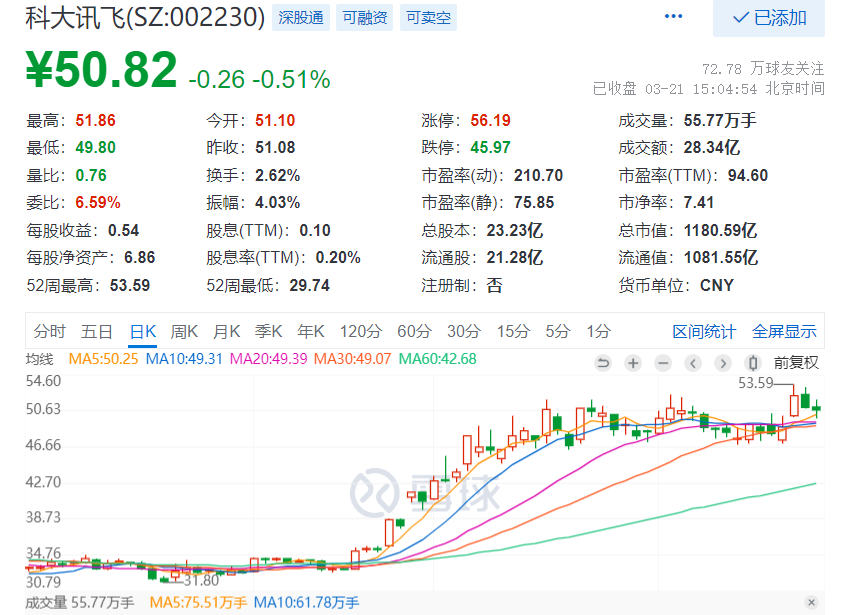Viewport: 854px width, 615px height.
Task: Click the 今开 value 51.10
Action: pyautogui.click(x=275, y=120)
